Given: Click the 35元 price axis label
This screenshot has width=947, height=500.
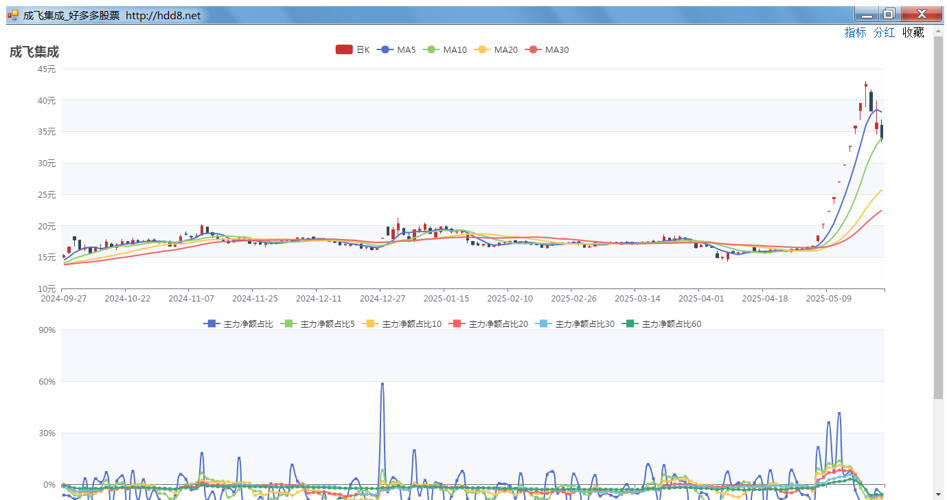Looking at the screenshot, I should pos(47,132).
